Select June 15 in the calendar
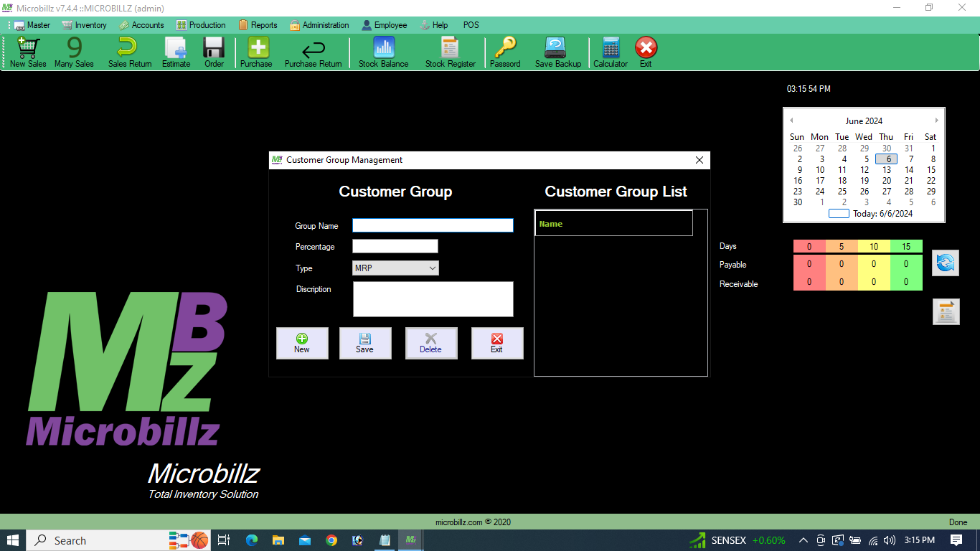 tap(930, 170)
